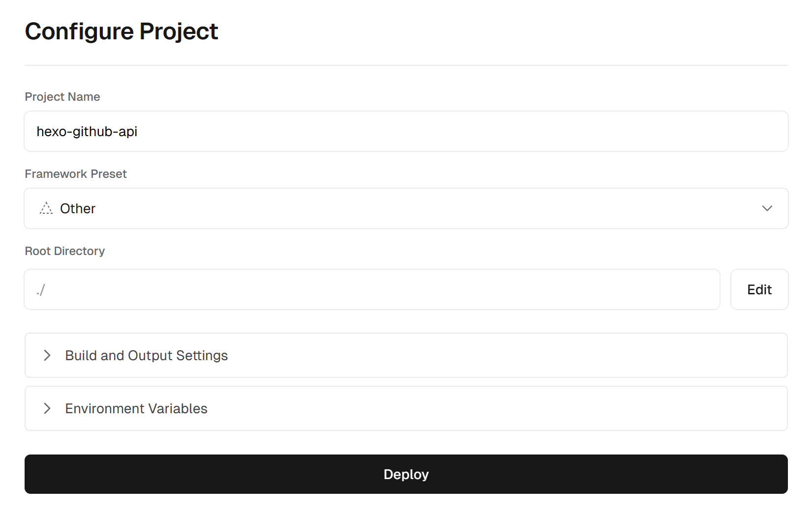Click the dotted triangle Other framework icon
This screenshot has width=812, height=512.
(46, 208)
